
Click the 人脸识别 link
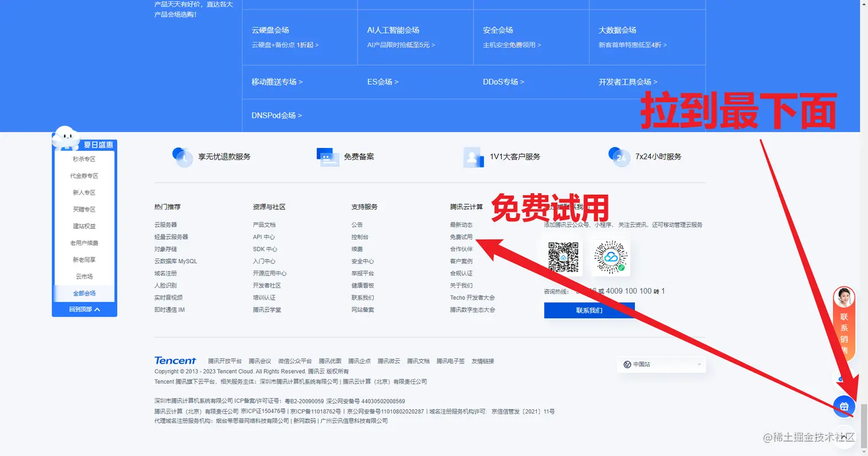[x=165, y=286]
